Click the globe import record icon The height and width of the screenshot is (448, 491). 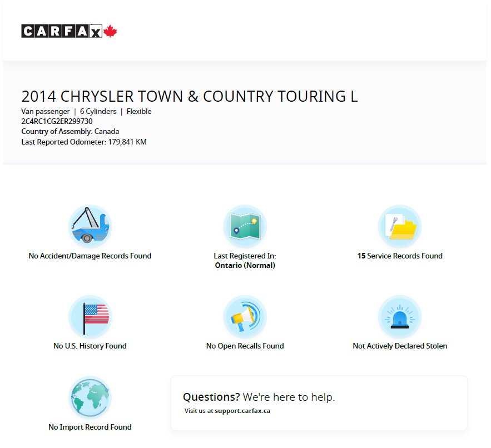pyautogui.click(x=90, y=397)
